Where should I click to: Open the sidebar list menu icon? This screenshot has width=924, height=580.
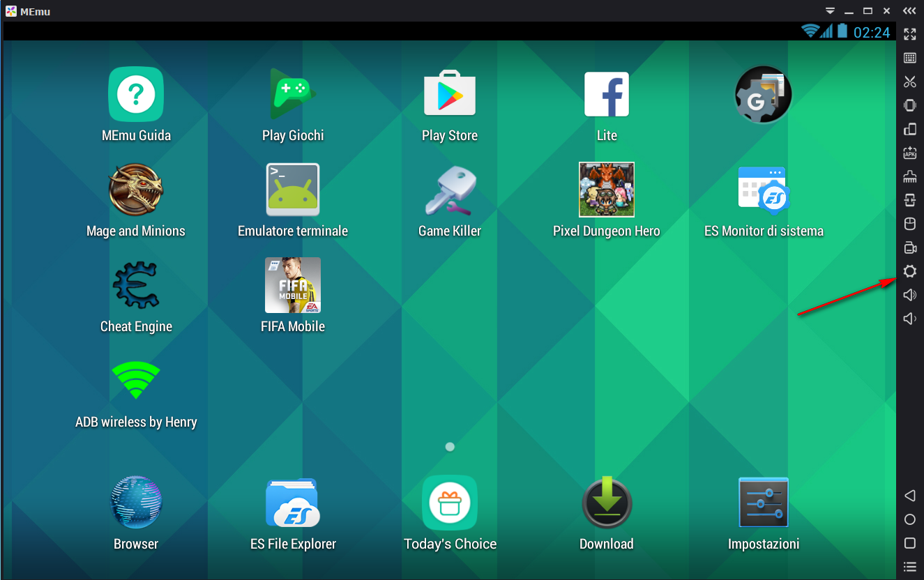tap(909, 566)
